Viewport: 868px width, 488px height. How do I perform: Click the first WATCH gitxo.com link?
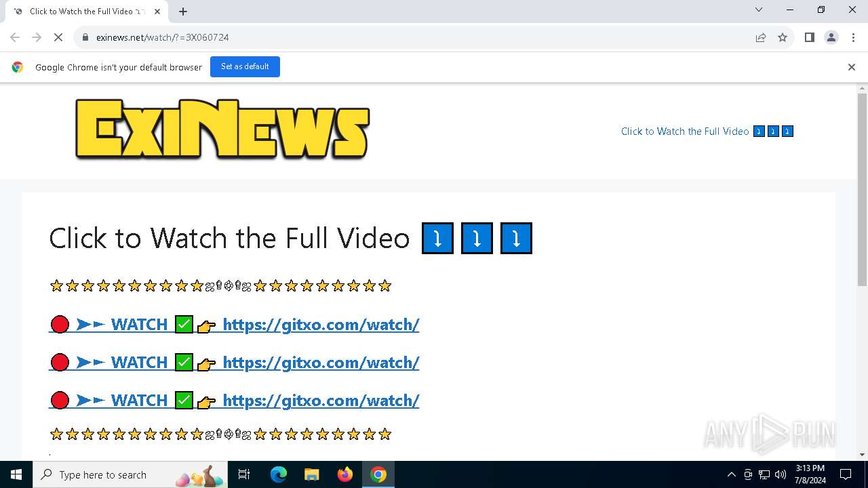[234, 325]
